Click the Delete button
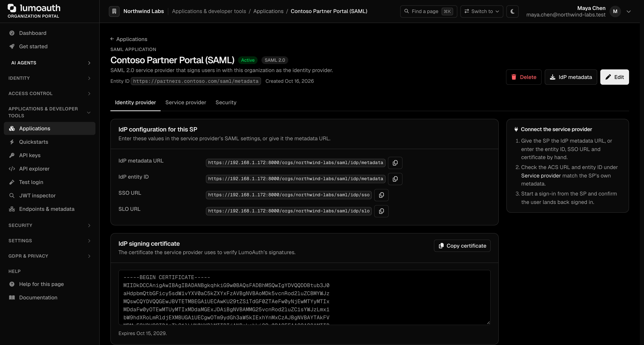 [x=523, y=77]
